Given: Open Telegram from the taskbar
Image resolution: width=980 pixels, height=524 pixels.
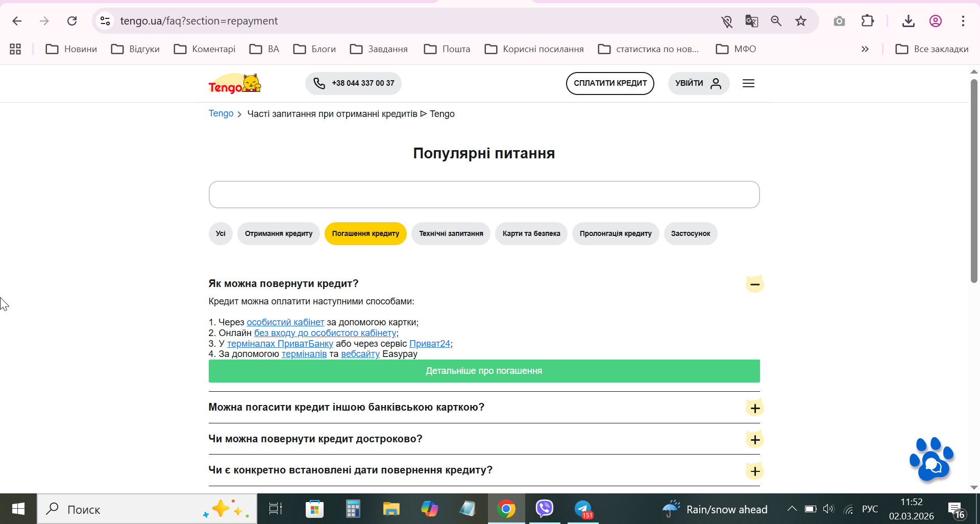Looking at the screenshot, I should click(x=583, y=509).
